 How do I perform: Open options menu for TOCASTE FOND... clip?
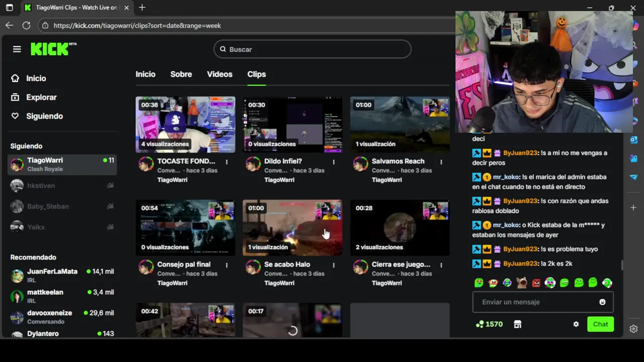tap(226, 162)
